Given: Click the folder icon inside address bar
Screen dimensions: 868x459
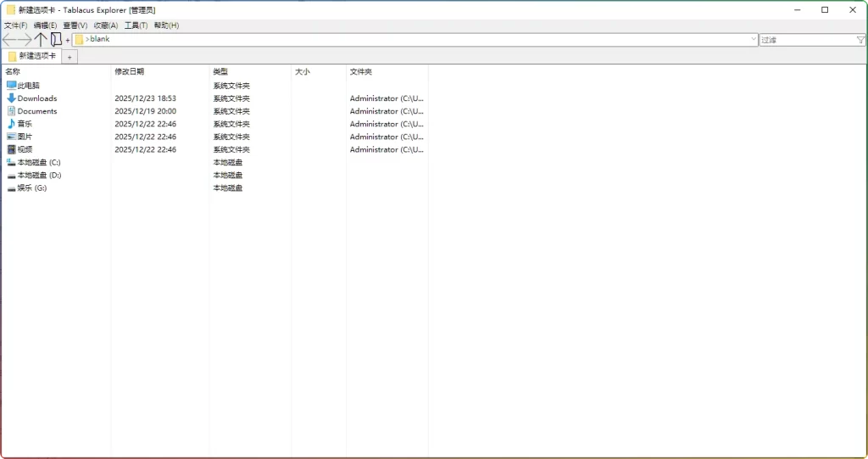Looking at the screenshot, I should [79, 39].
